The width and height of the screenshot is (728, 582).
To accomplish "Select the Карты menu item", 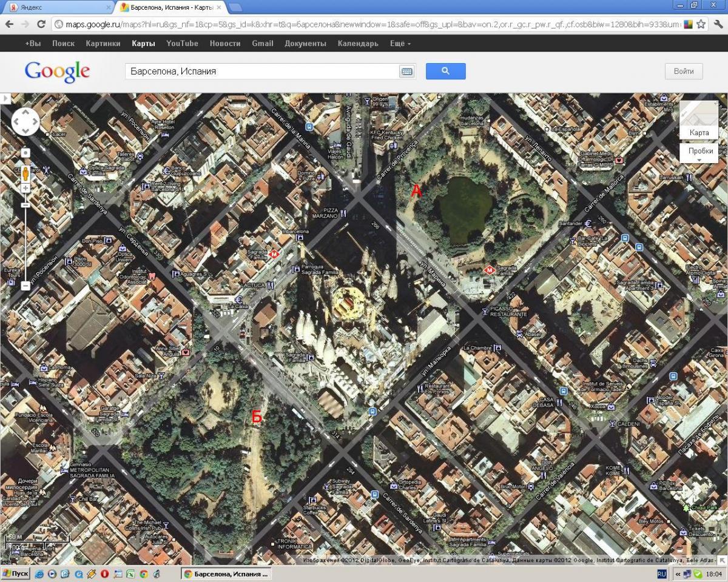I will [x=144, y=44].
